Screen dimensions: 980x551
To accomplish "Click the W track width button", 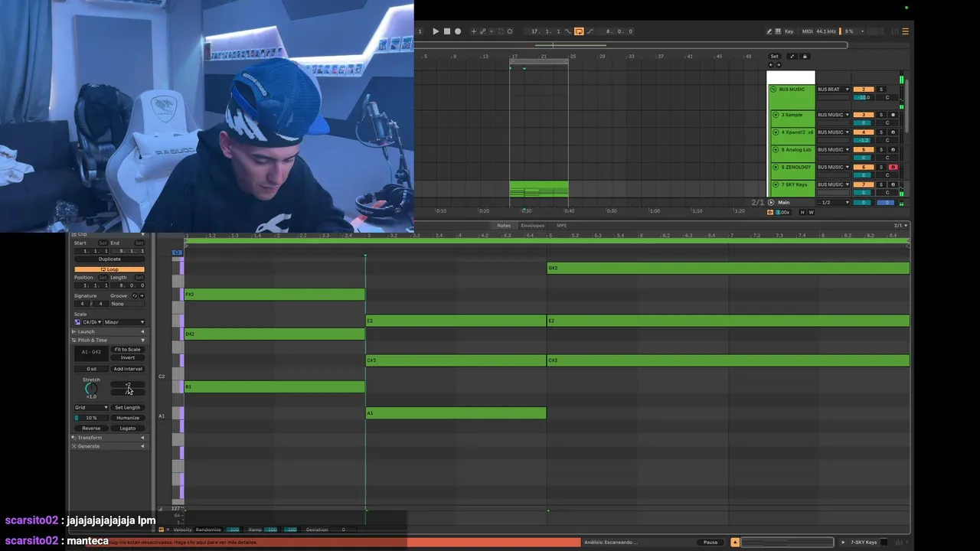I will pos(811,212).
